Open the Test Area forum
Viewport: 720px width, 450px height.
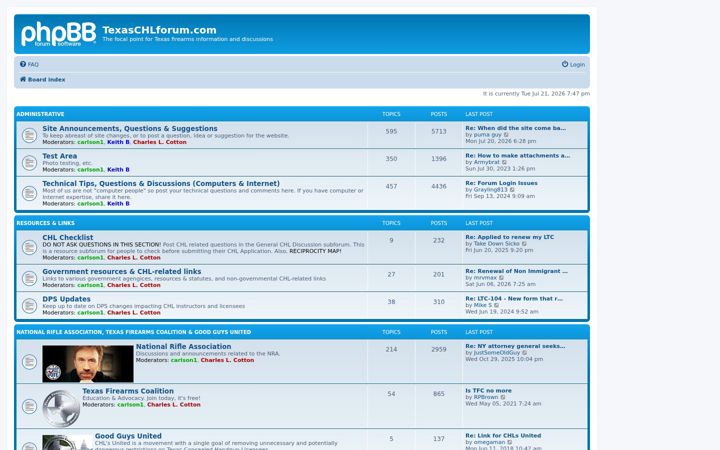[60, 156]
